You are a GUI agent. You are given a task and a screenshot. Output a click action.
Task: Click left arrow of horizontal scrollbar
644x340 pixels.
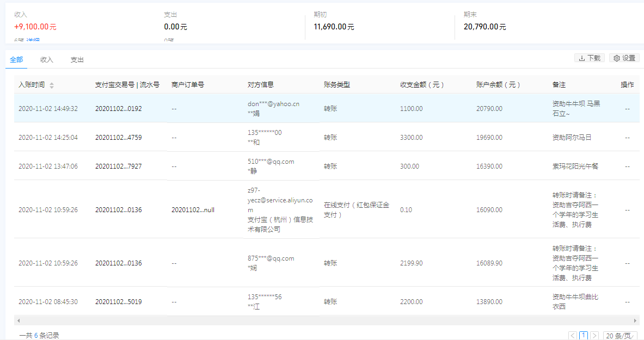19,321
